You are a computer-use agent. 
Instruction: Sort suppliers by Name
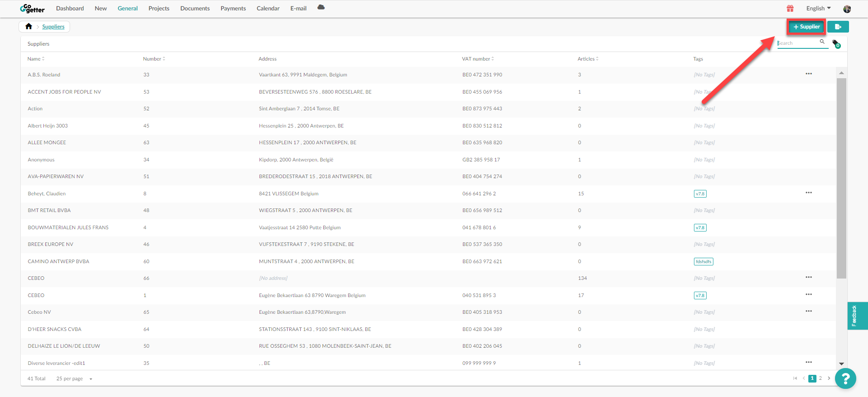point(36,59)
